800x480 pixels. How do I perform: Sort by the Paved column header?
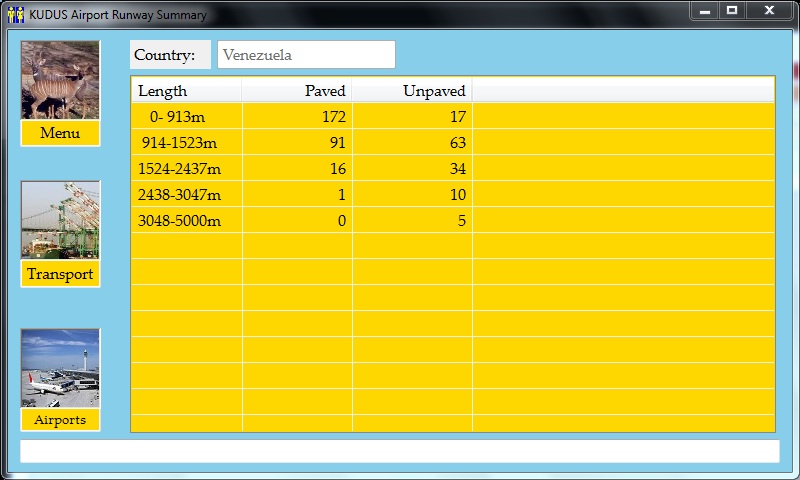coord(297,91)
